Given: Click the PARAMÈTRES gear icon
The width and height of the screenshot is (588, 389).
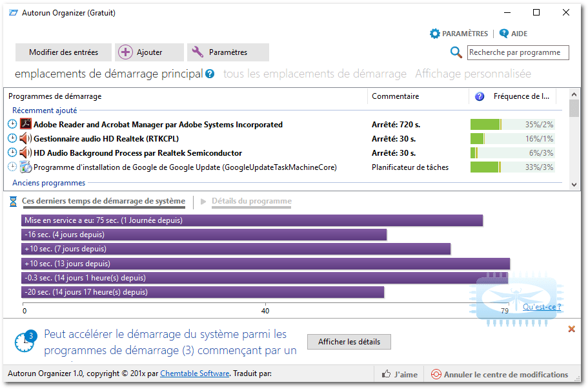Looking at the screenshot, I should (434, 34).
